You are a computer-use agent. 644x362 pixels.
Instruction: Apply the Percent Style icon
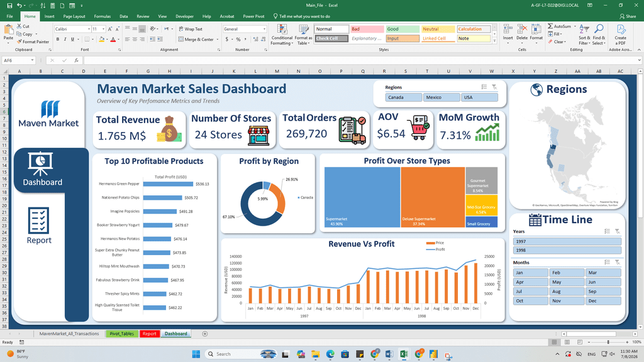[x=238, y=40]
